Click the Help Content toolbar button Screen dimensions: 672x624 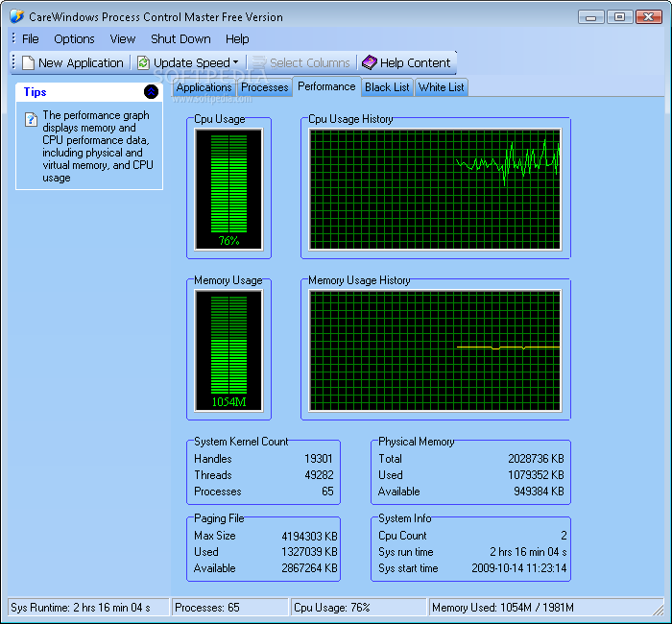click(406, 63)
